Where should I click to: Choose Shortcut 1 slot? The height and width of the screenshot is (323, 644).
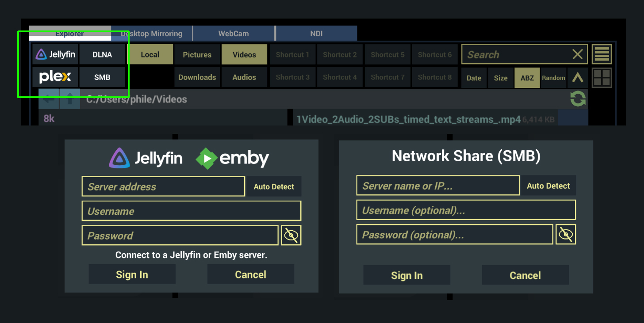292,55
